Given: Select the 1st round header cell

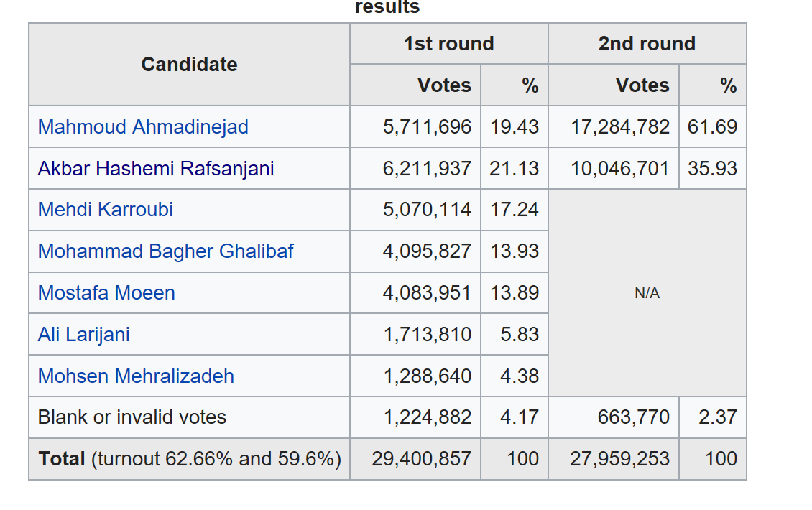Looking at the screenshot, I should [x=449, y=44].
